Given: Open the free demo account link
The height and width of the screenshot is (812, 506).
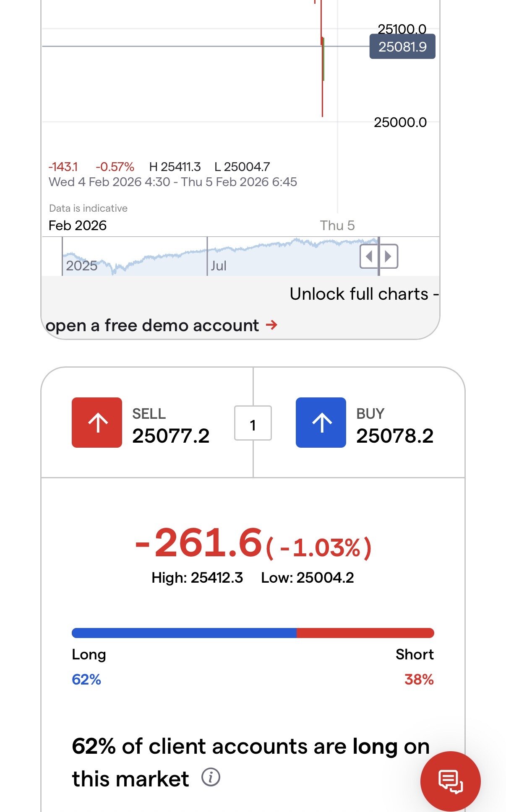Looking at the screenshot, I should click(x=152, y=326).
